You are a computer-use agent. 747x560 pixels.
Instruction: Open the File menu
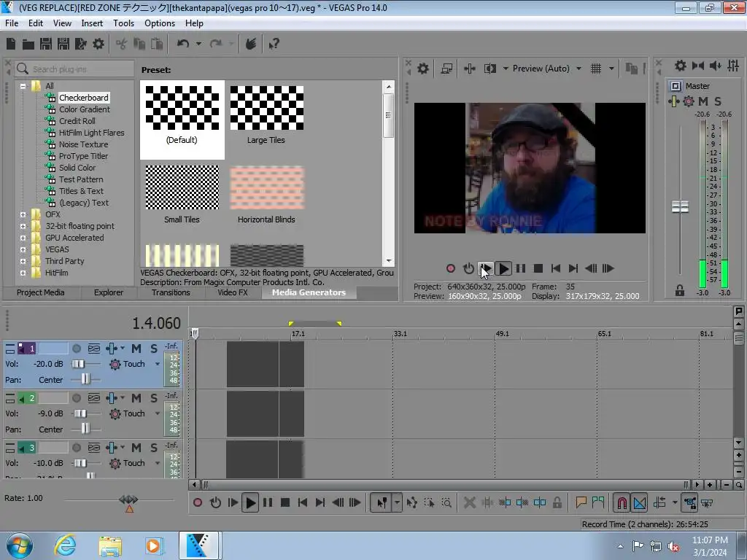12,23
